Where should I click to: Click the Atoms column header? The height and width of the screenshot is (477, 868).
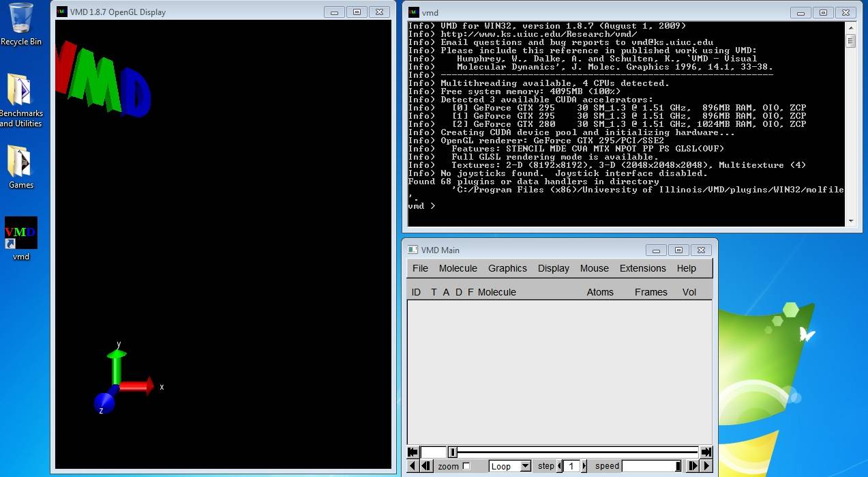point(600,292)
